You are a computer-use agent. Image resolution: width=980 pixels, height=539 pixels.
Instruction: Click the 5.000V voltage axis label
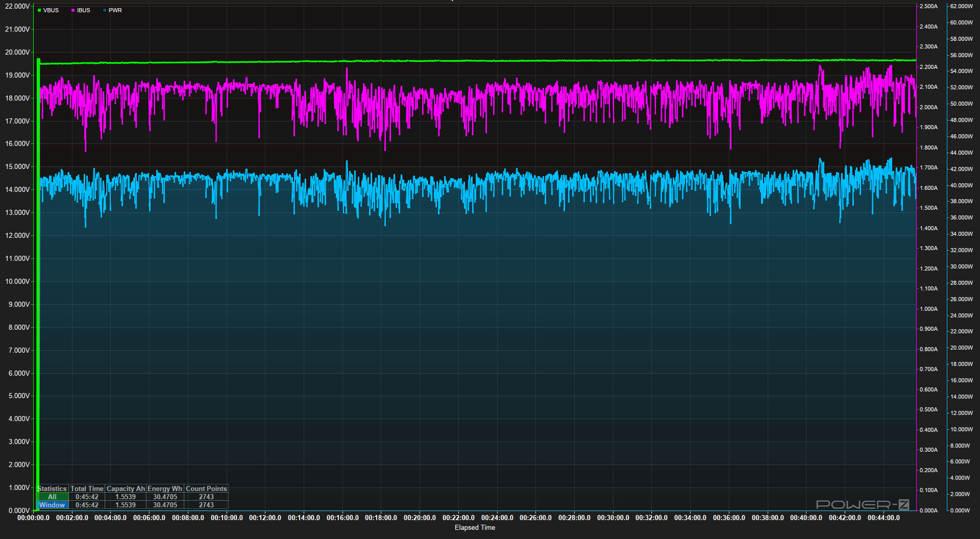19,396
